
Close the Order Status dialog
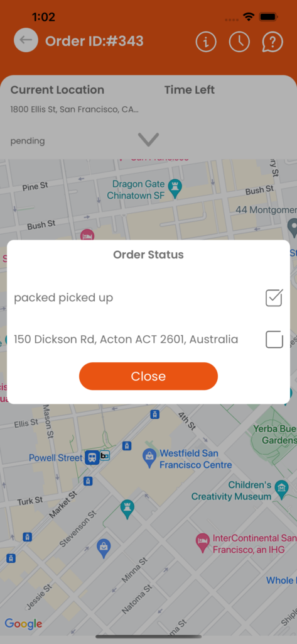(x=148, y=376)
